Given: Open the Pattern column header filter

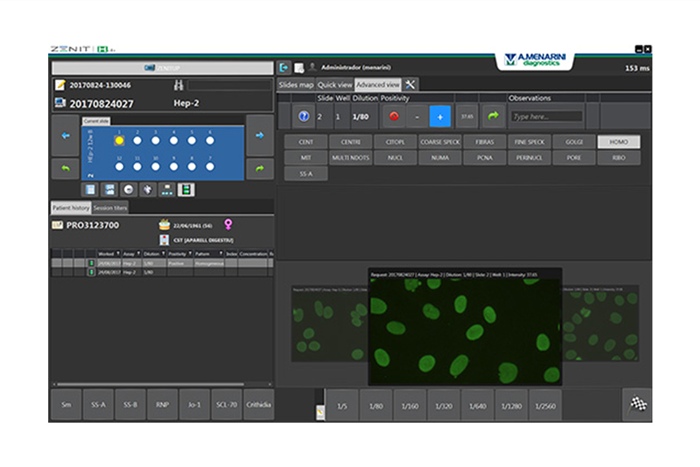Looking at the screenshot, I should coord(204,254).
